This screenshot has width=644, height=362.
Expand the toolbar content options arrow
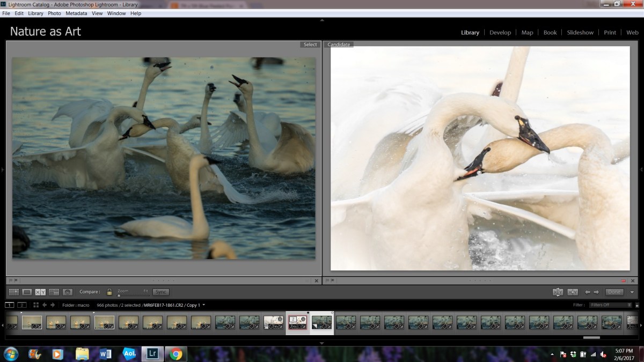click(632, 292)
